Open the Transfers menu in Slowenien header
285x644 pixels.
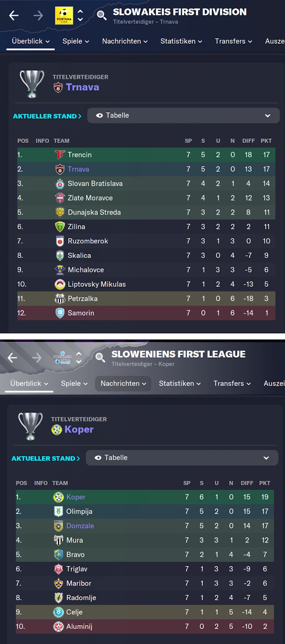232,383
